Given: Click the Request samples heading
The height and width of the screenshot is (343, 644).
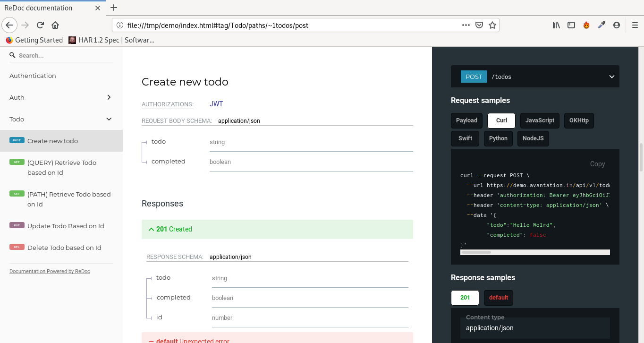Looking at the screenshot, I should (x=480, y=100).
